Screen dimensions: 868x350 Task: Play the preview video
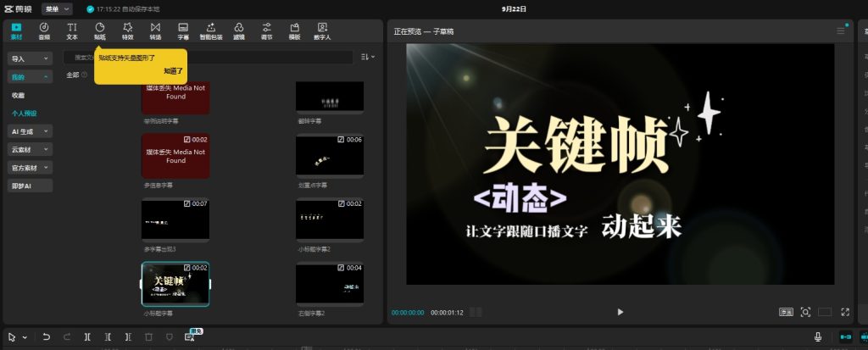click(620, 312)
